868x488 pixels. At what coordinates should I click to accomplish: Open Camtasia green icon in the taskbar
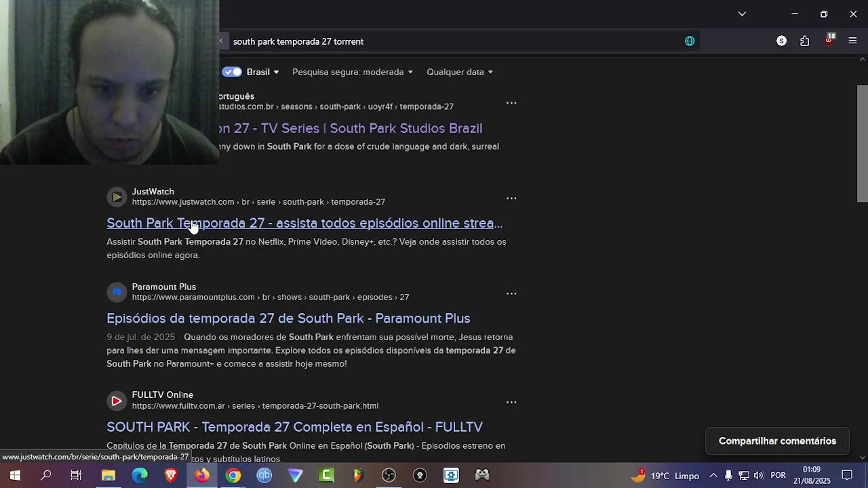327,476
